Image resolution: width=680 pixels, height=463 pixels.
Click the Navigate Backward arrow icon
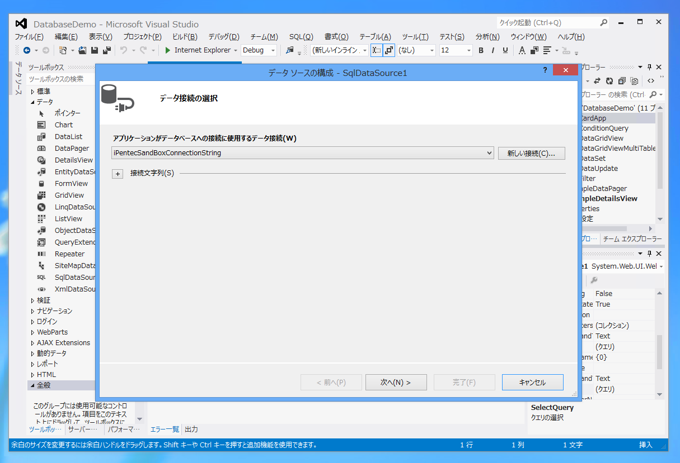tap(27, 50)
